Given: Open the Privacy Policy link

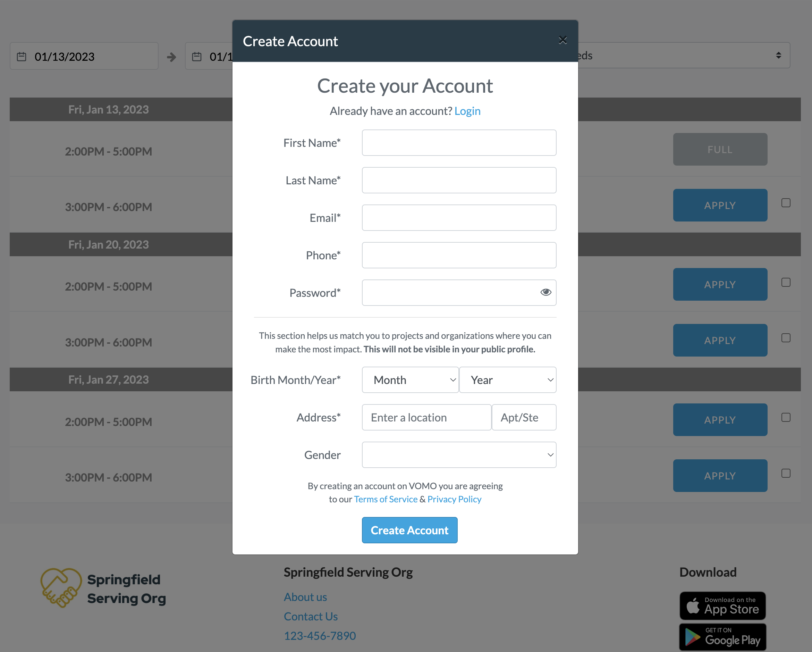Looking at the screenshot, I should [x=454, y=499].
